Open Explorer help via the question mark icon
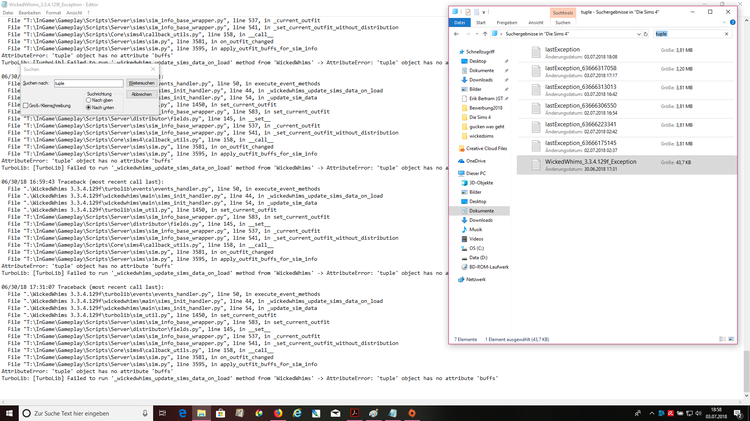 (x=733, y=22)
